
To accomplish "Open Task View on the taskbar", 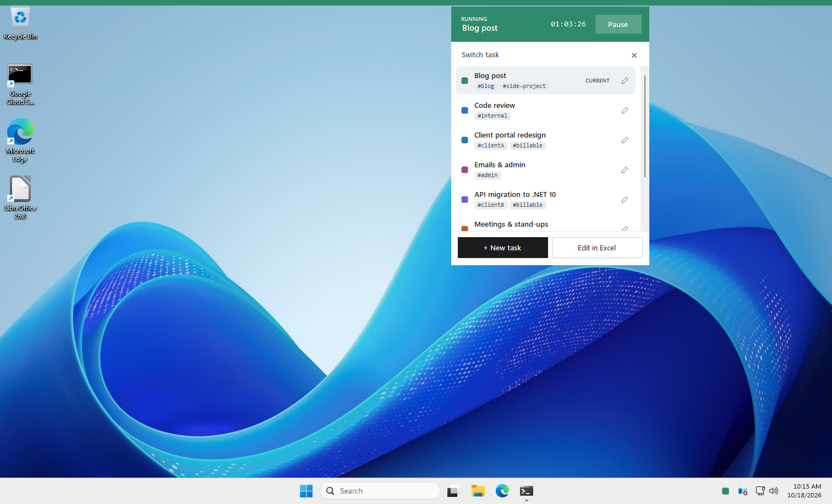I will pos(453,491).
